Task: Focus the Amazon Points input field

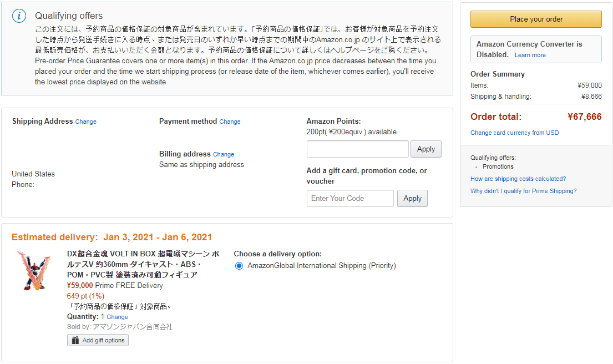Action: pos(358,149)
